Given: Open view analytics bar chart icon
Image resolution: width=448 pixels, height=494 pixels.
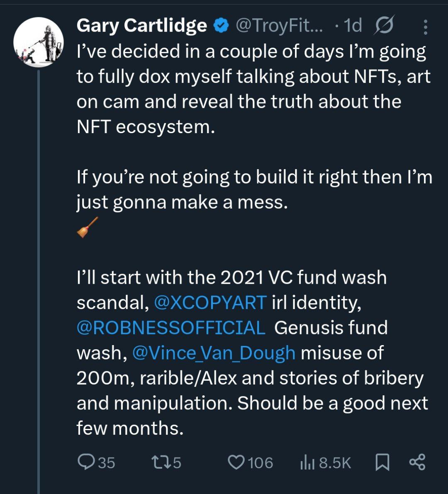Looking at the screenshot, I should 306,462.
